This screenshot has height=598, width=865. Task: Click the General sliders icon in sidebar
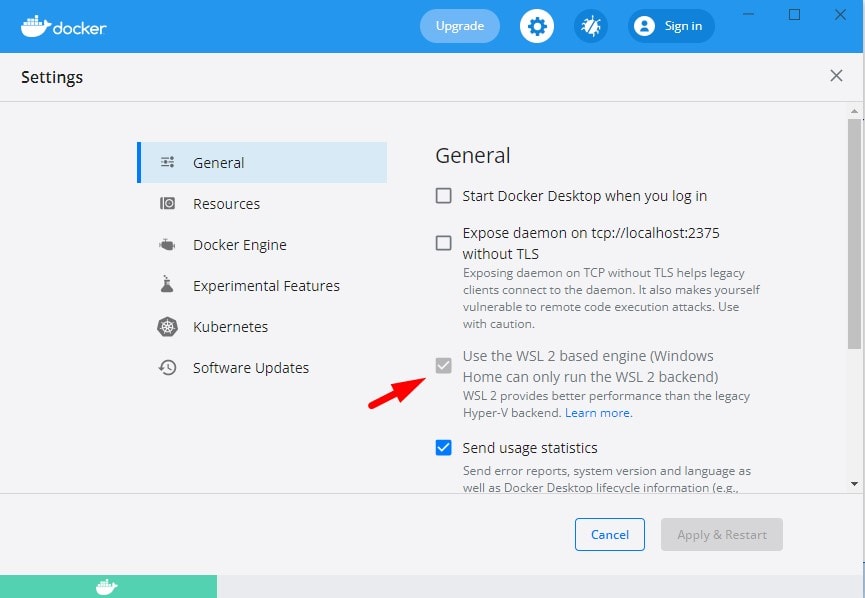(x=167, y=162)
